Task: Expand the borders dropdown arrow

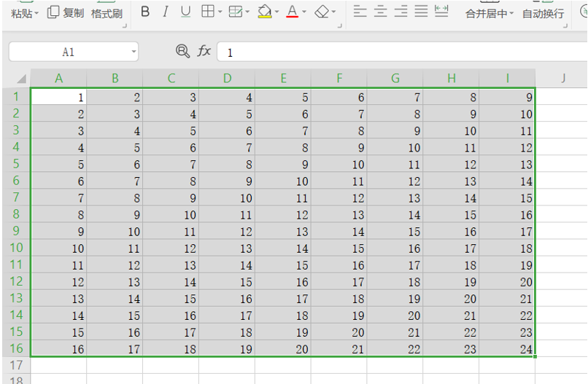Action: click(220, 12)
